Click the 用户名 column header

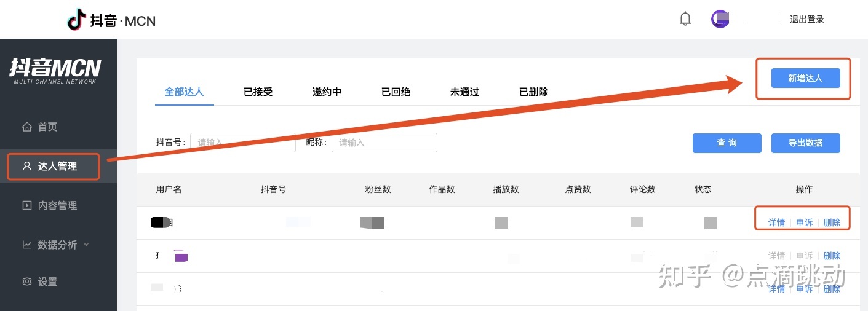click(x=169, y=189)
